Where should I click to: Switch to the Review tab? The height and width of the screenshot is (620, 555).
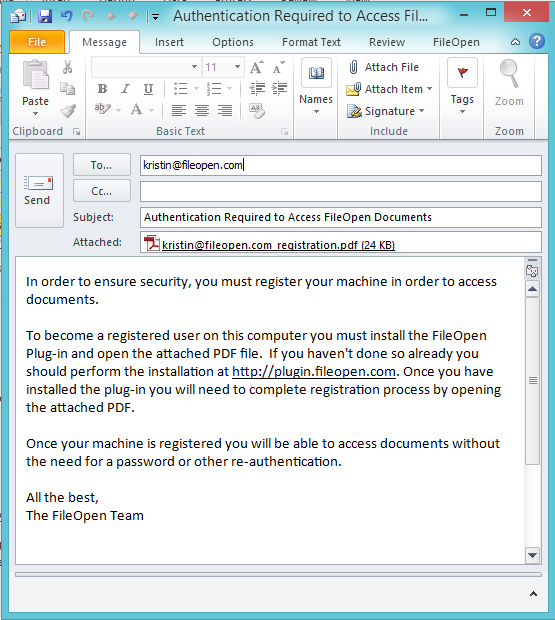(x=387, y=42)
